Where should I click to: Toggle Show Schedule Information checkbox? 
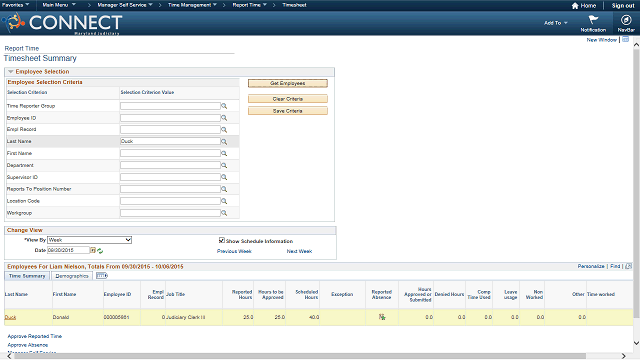(x=222, y=240)
